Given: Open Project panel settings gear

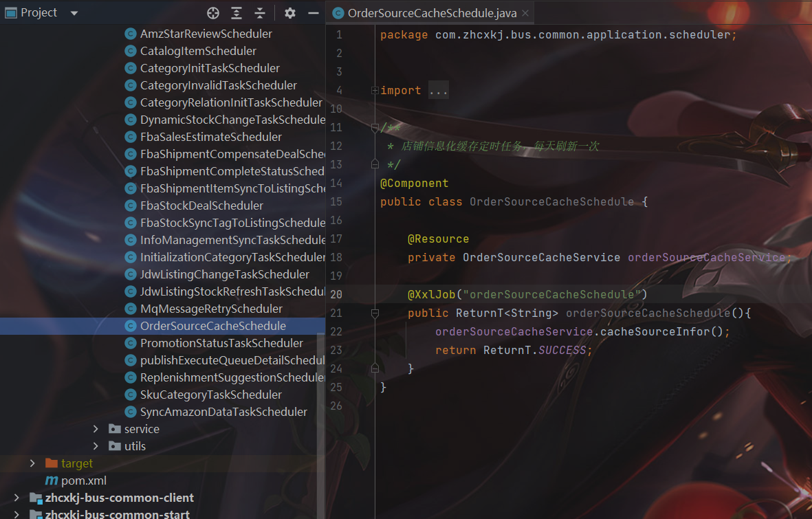Looking at the screenshot, I should coord(290,13).
